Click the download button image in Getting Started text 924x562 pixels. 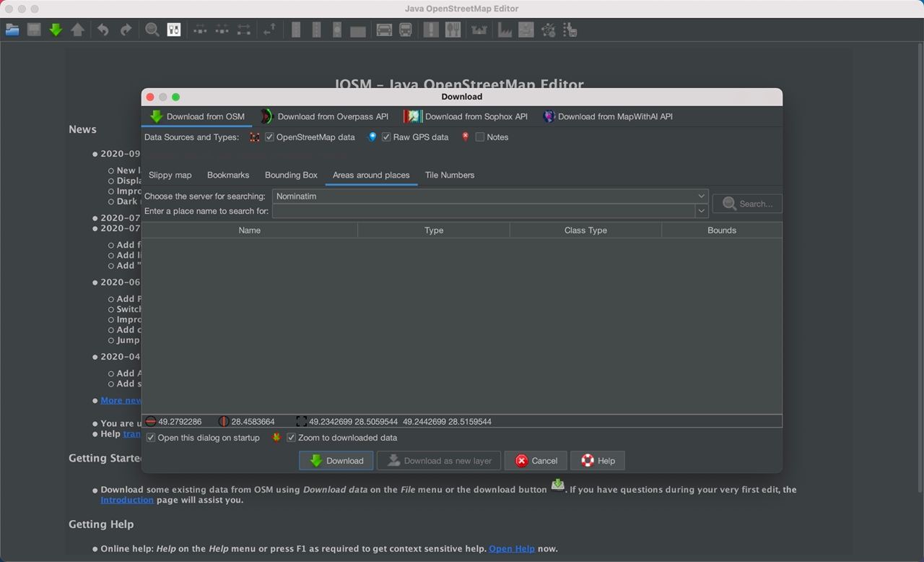click(558, 485)
